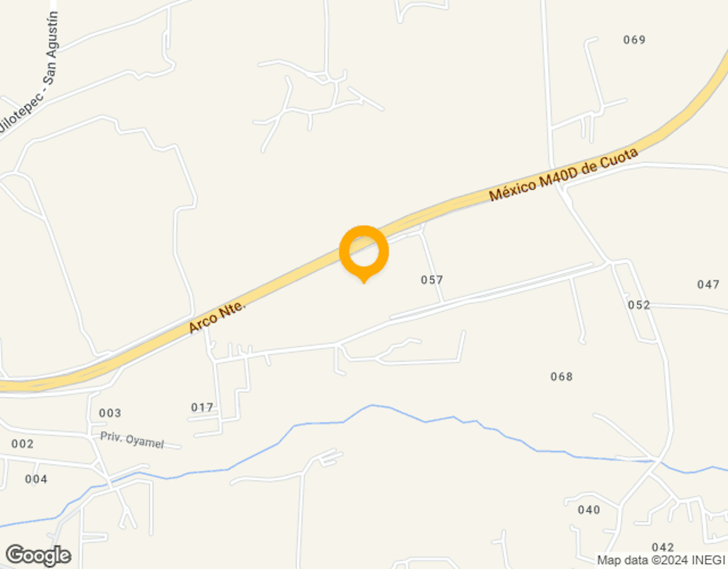Click the 052 area label
This screenshot has height=569, width=728.
click(639, 305)
